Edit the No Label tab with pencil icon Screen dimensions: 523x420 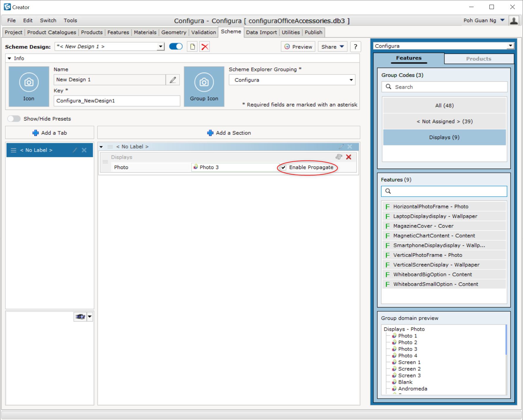point(75,150)
